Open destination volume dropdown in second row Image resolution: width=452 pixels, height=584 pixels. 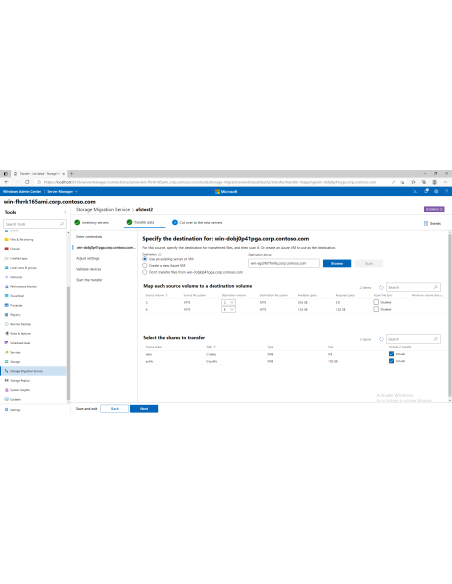click(x=228, y=310)
